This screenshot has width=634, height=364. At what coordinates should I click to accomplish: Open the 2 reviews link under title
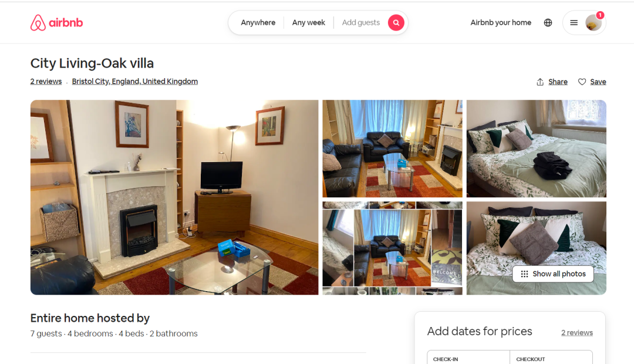[46, 81]
